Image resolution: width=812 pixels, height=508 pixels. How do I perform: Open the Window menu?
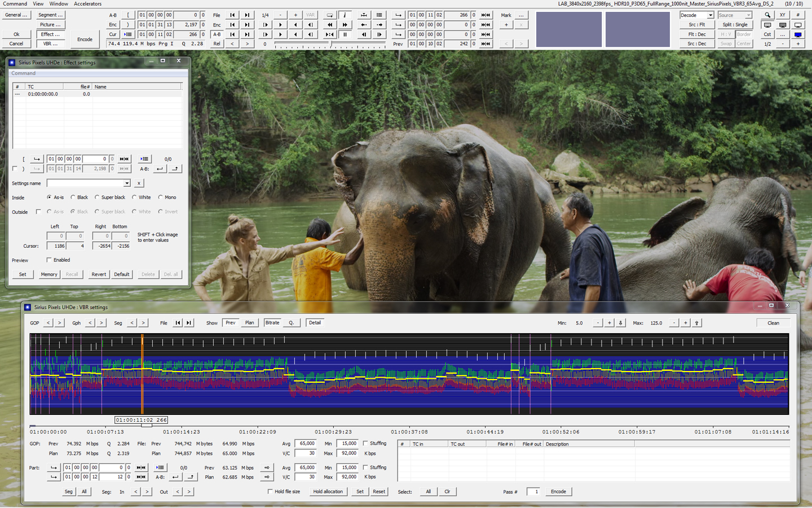[59, 3]
